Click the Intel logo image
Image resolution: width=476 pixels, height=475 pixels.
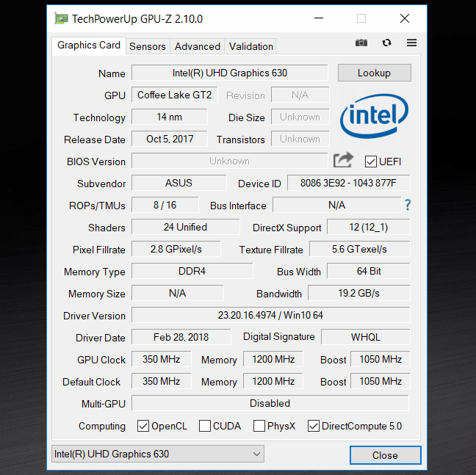coord(375,116)
